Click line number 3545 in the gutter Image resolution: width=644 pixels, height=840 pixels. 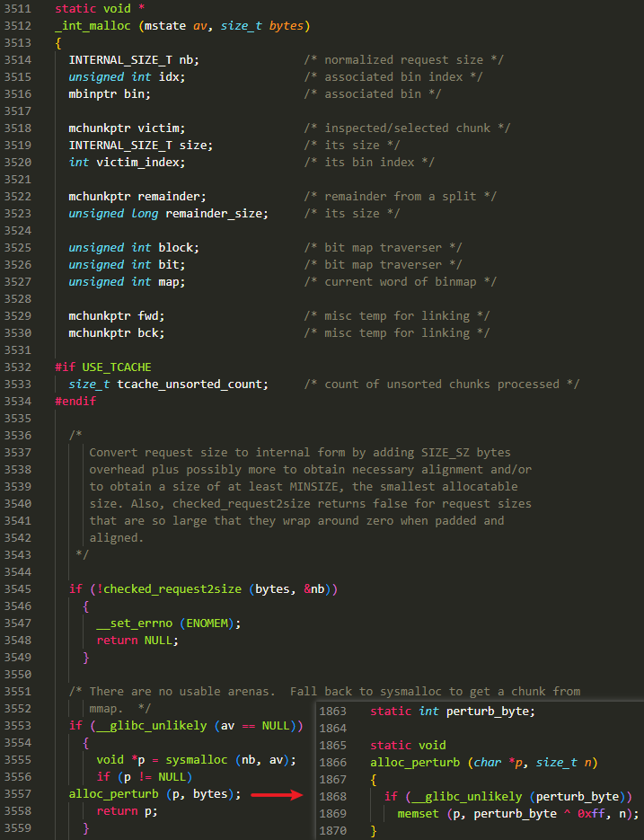[x=18, y=588]
